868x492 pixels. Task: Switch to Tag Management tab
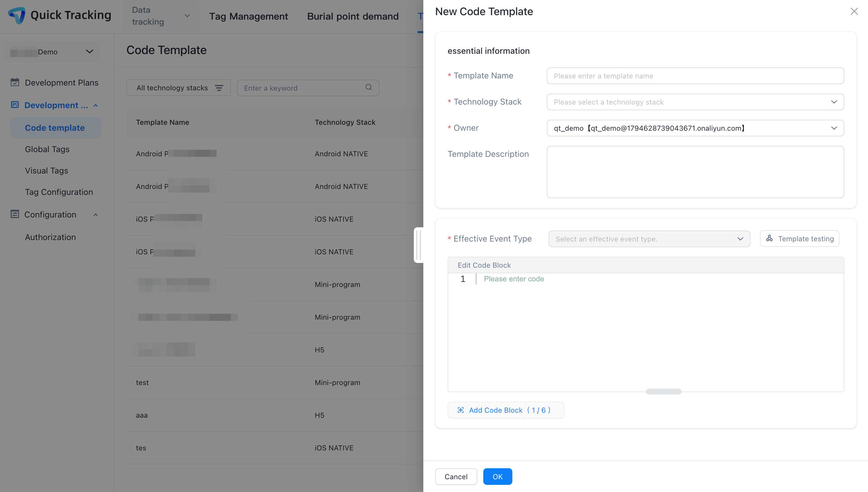[x=248, y=16]
